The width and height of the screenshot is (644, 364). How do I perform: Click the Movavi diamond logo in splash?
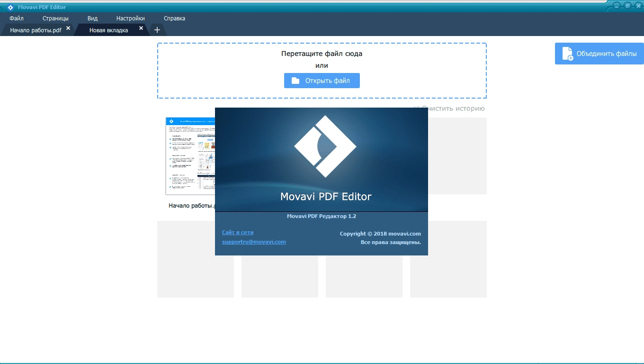click(325, 146)
